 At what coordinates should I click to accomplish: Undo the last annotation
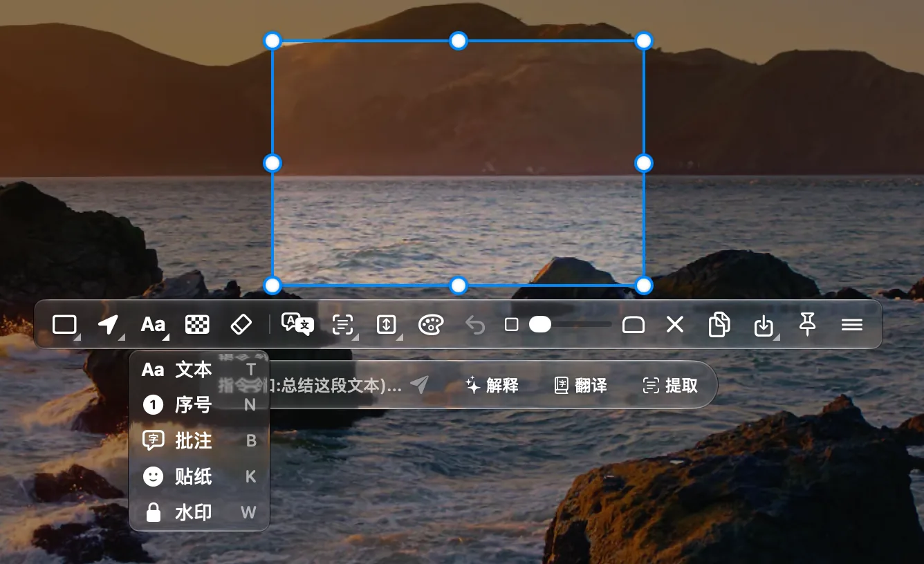pyautogui.click(x=475, y=324)
